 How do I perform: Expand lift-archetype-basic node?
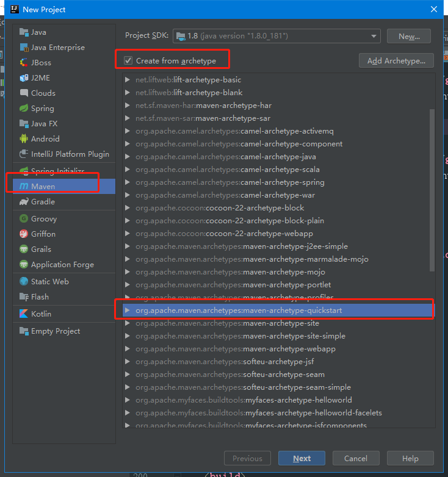coord(128,80)
